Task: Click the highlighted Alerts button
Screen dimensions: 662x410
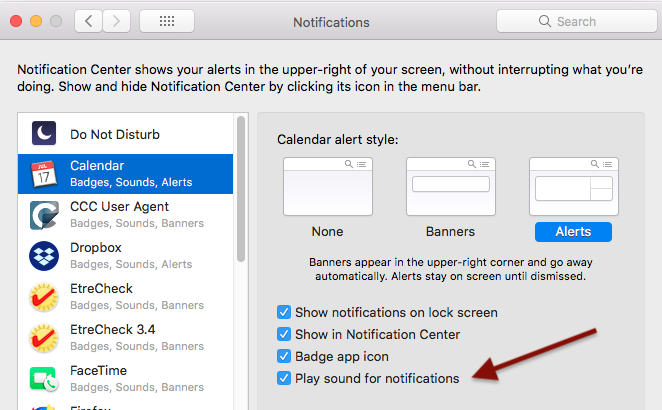Action: (573, 232)
